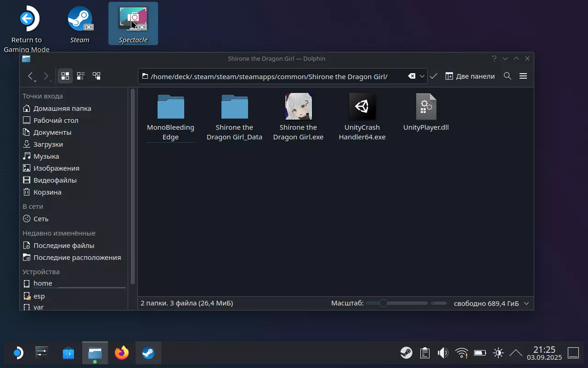Select the esp device in the sidebar

(74, 296)
